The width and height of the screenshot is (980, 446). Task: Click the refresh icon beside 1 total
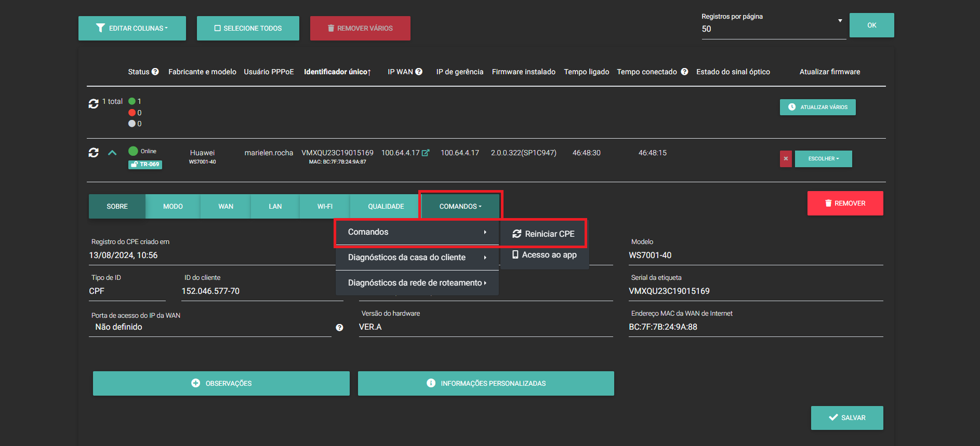coord(94,104)
